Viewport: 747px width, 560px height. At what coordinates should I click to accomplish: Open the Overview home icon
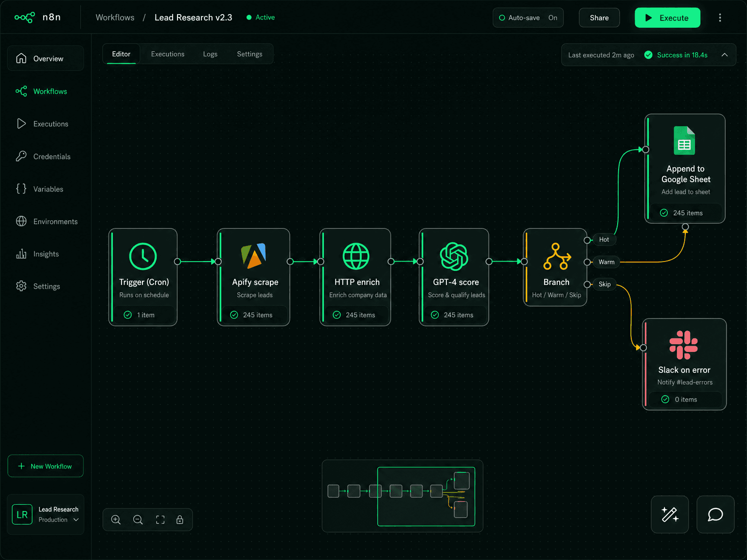pyautogui.click(x=21, y=58)
